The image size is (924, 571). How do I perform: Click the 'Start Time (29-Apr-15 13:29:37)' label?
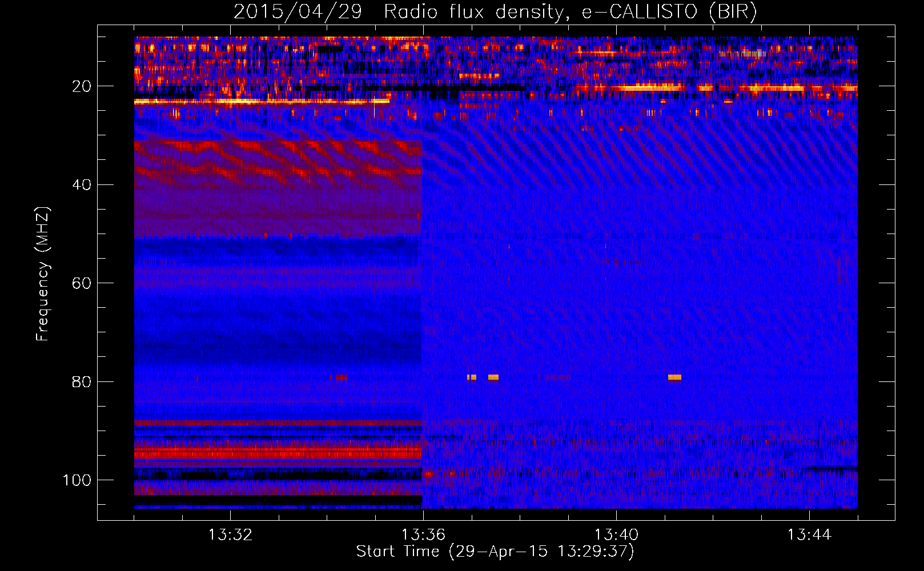coord(495,552)
